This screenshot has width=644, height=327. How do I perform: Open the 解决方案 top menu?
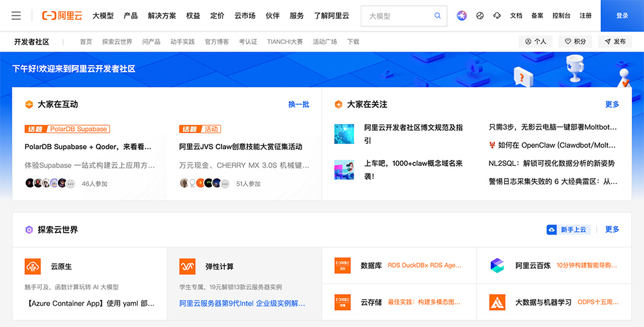click(x=162, y=15)
